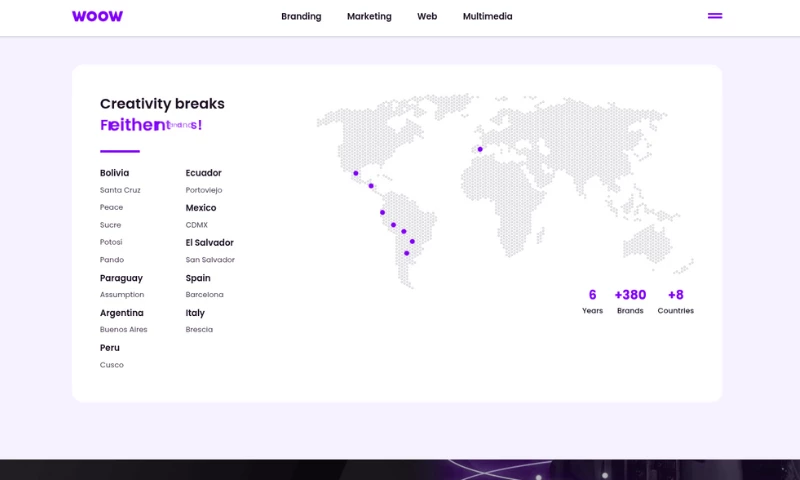Click the WOOW logo
This screenshot has height=480, width=800.
97,16
